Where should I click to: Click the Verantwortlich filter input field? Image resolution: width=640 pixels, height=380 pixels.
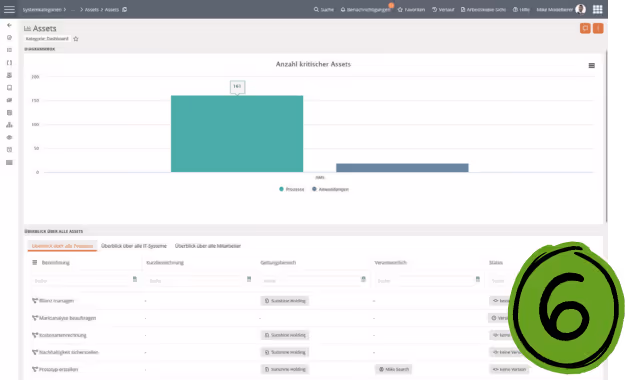tap(424, 281)
